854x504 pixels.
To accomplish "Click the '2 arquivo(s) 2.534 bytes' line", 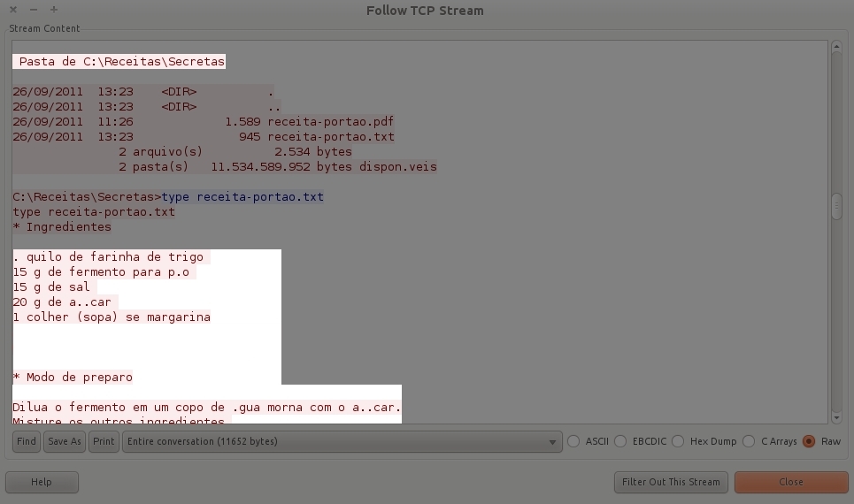I will [235, 152].
